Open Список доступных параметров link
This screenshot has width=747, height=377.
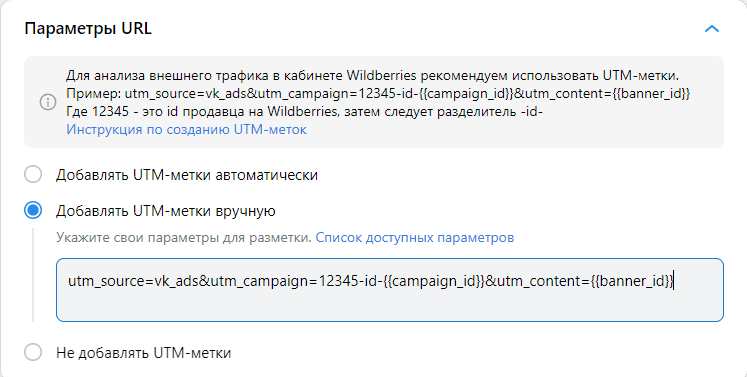pyautogui.click(x=415, y=237)
